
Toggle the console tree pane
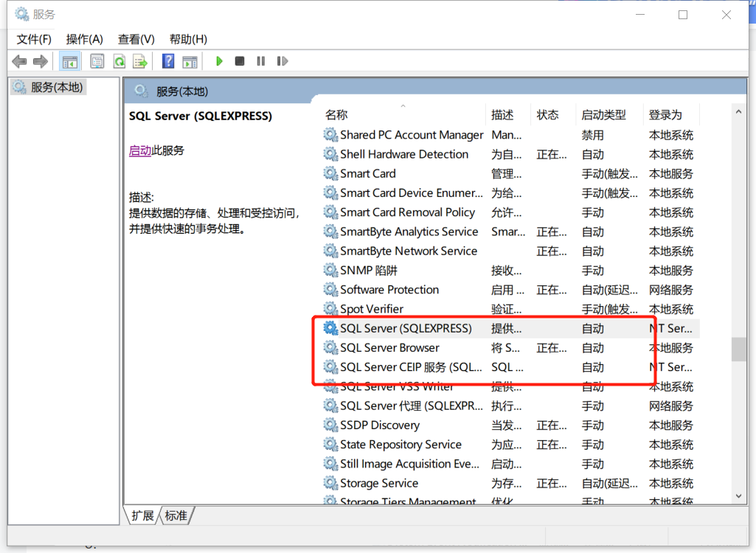(70, 61)
